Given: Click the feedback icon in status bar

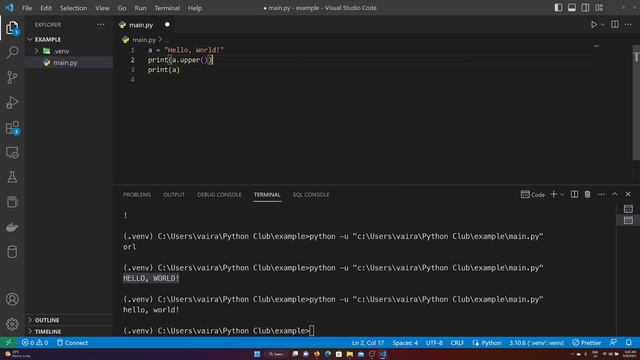Looking at the screenshot, I should [x=613, y=342].
